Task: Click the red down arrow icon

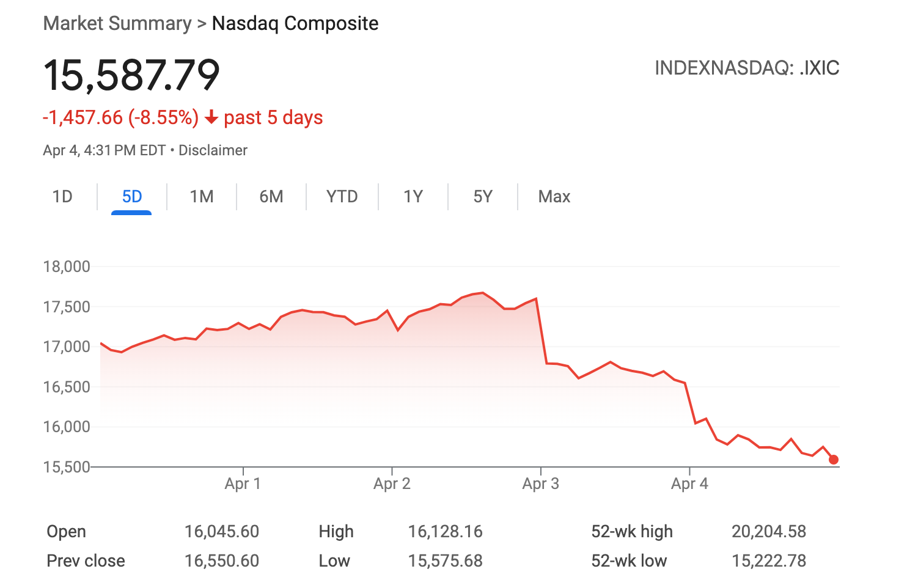Action: coord(211,117)
